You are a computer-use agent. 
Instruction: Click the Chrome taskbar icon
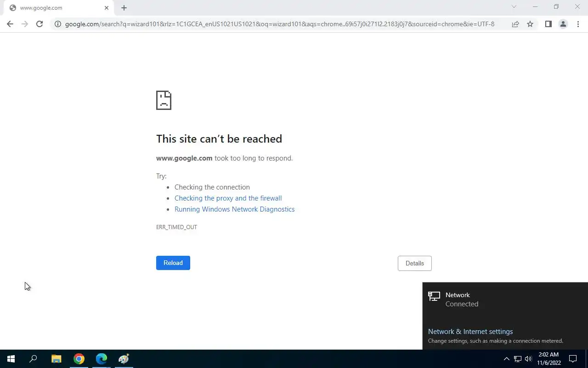tap(79, 359)
